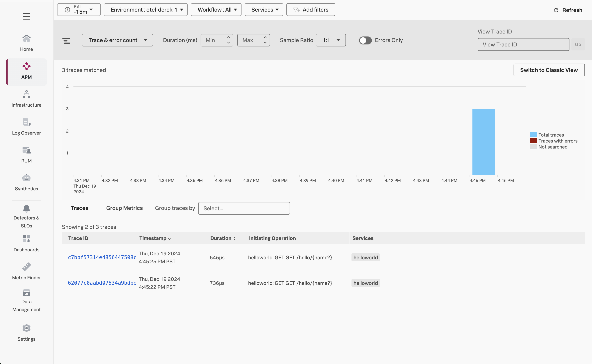
Task: Expand Environment otel-derek-1 dropdown
Action: pyautogui.click(x=146, y=10)
